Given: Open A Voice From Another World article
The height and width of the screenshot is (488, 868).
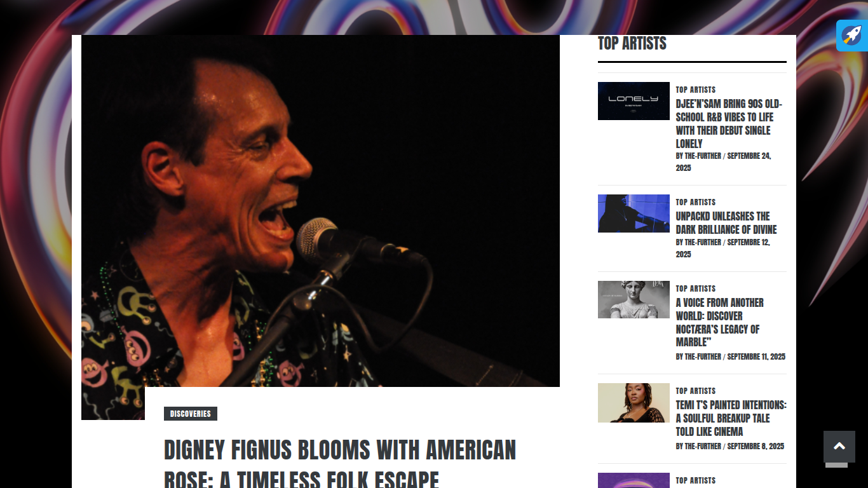Looking at the screenshot, I should pyautogui.click(x=720, y=322).
